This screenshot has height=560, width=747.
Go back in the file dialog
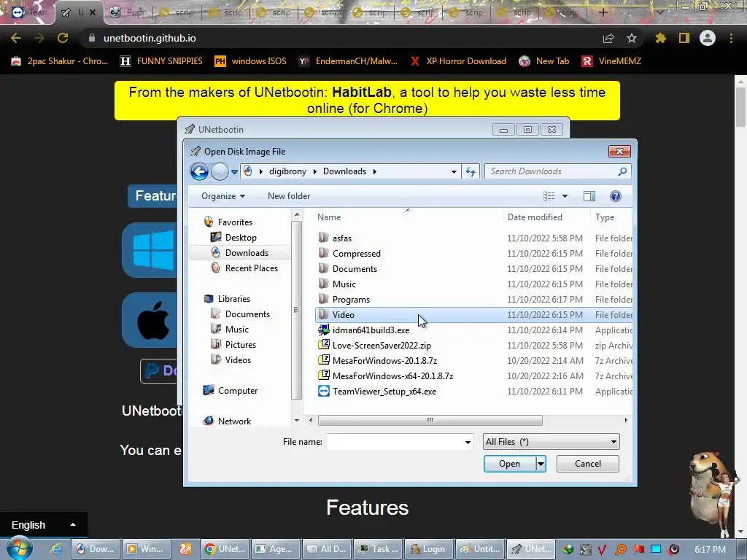pos(199,171)
